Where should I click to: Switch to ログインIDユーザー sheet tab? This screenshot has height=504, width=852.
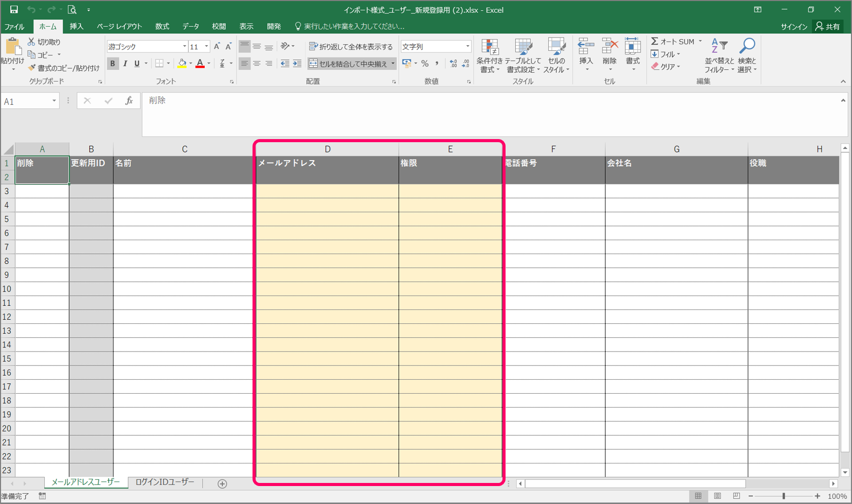[x=165, y=482]
